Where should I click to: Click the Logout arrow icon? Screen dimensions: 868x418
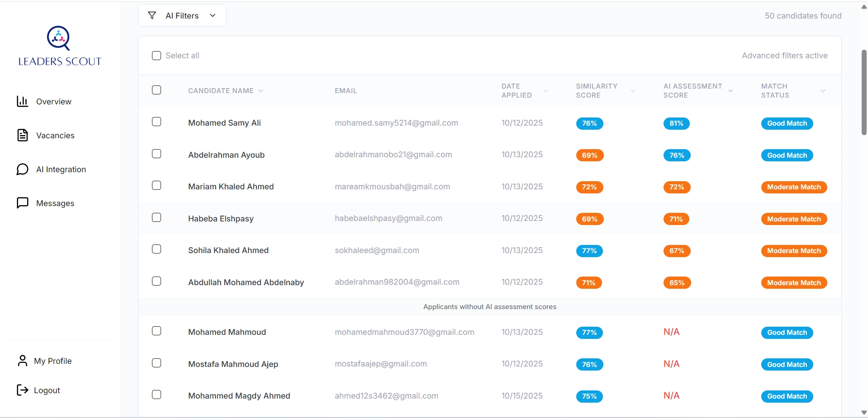pyautogui.click(x=22, y=390)
